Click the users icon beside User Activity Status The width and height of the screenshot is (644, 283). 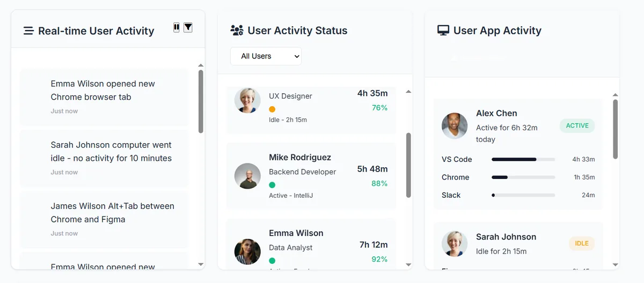pos(237,31)
